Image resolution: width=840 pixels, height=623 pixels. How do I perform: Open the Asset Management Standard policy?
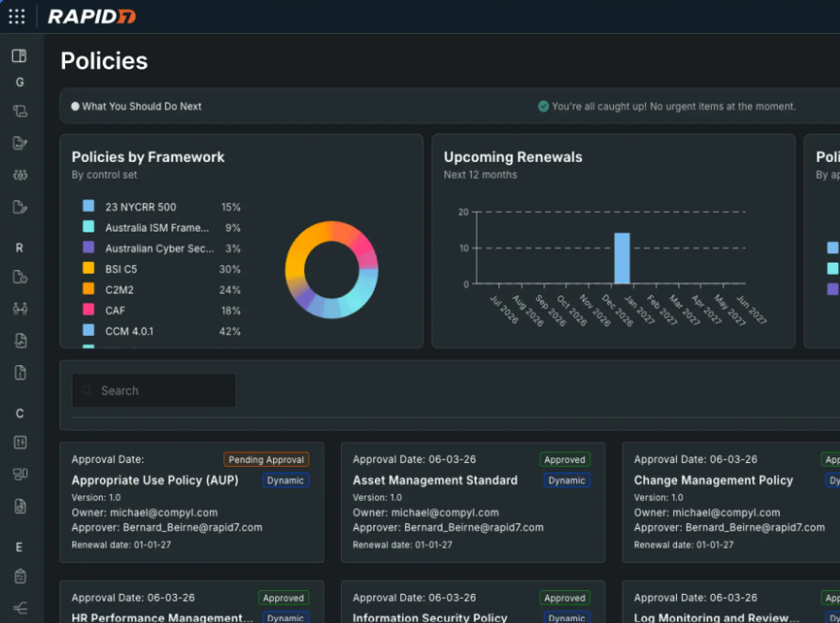pos(473,502)
